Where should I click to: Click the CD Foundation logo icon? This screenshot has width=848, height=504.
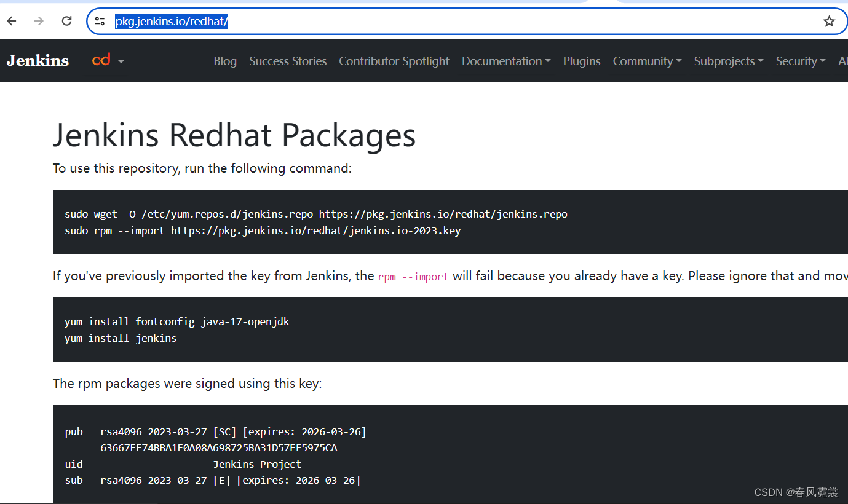(101, 60)
